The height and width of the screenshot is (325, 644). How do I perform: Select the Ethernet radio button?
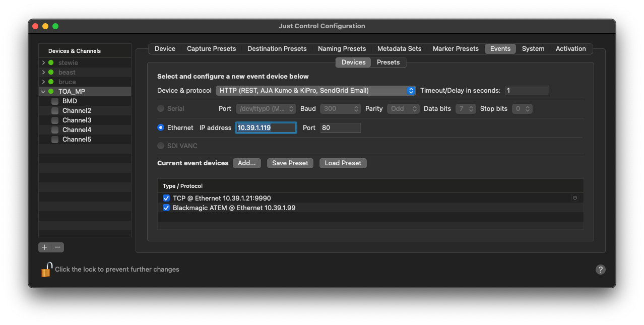pos(161,128)
